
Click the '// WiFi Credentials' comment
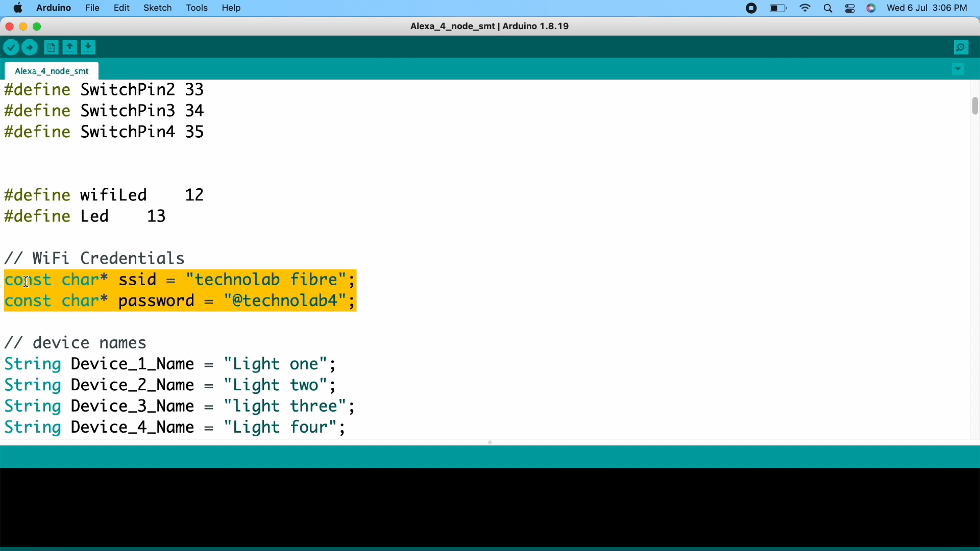click(x=95, y=259)
